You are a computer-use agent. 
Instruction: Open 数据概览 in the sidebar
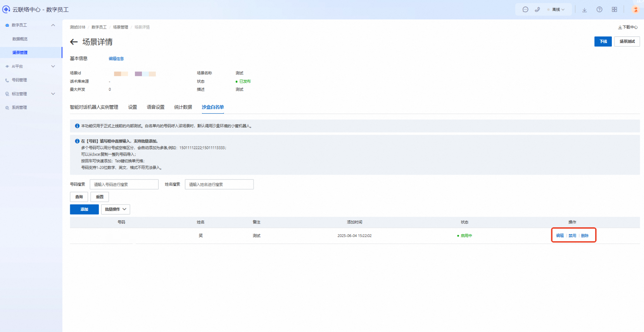coord(20,39)
